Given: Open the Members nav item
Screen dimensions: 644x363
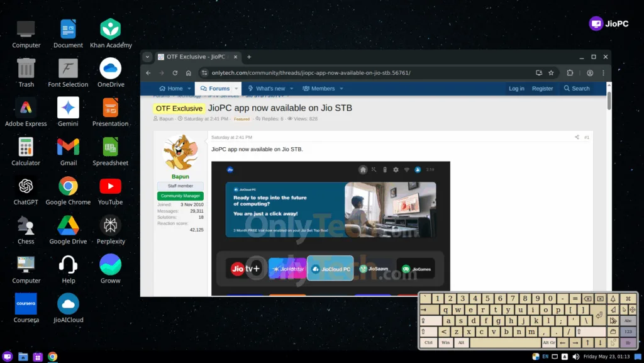Looking at the screenshot, I should tap(319, 89).
